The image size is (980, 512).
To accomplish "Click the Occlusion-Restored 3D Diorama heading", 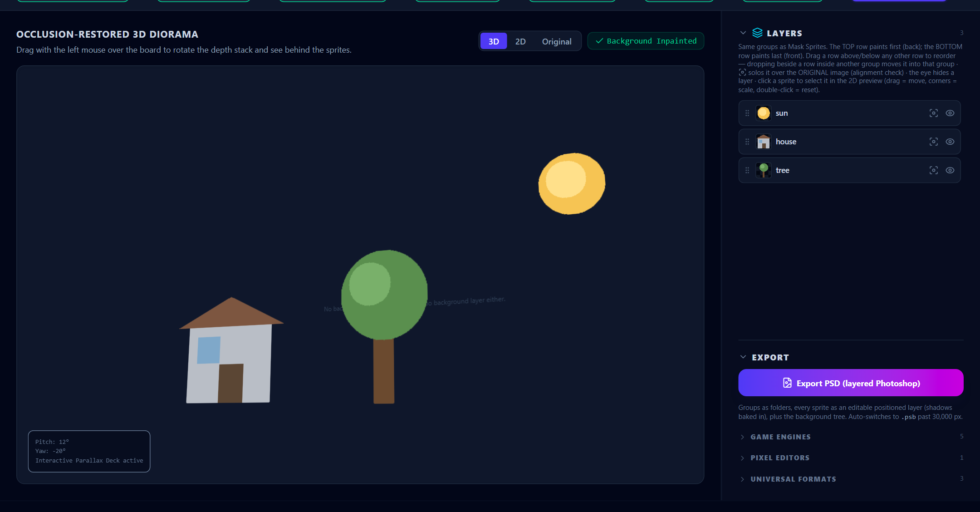I will [107, 34].
